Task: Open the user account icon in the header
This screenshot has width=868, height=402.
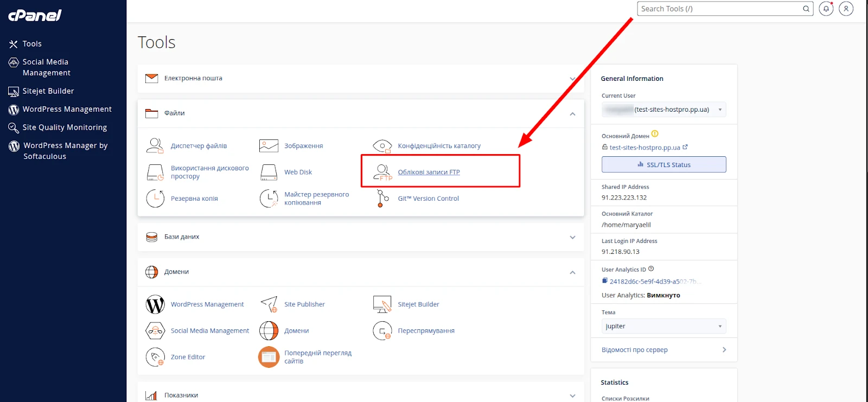Action: coord(846,9)
